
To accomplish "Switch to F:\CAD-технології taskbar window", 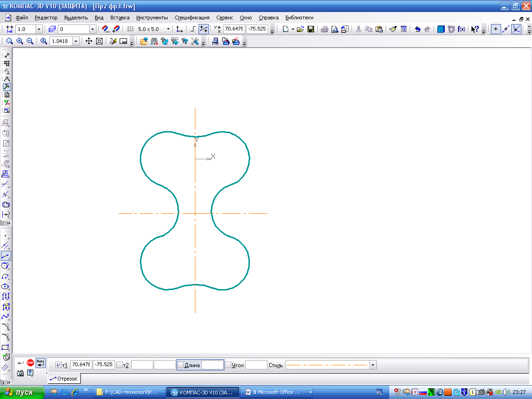I will (129, 392).
